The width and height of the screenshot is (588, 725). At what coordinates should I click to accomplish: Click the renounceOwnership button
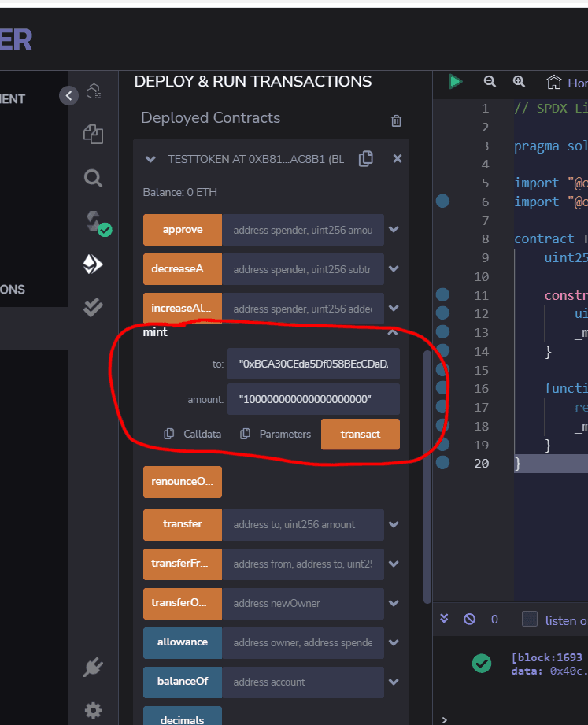pyautogui.click(x=183, y=482)
